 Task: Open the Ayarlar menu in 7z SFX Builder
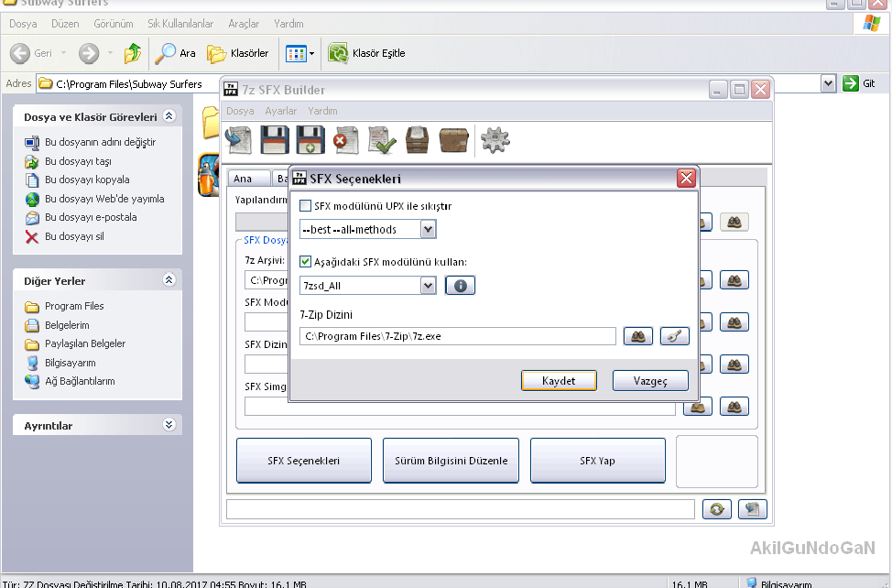(280, 111)
